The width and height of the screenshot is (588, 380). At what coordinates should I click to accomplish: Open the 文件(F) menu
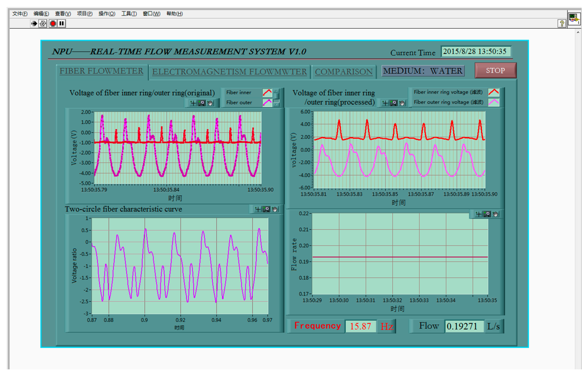tap(20, 14)
